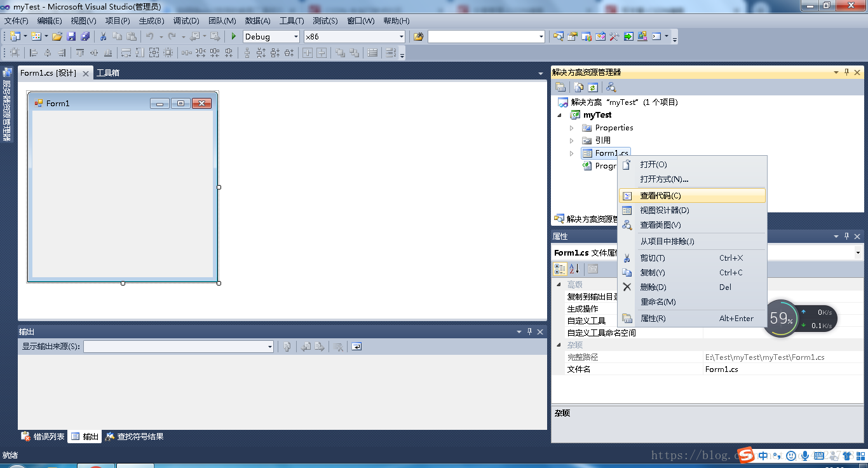Switch to the 工具箱 tab
Screen dimensions: 868x468
click(x=107, y=73)
